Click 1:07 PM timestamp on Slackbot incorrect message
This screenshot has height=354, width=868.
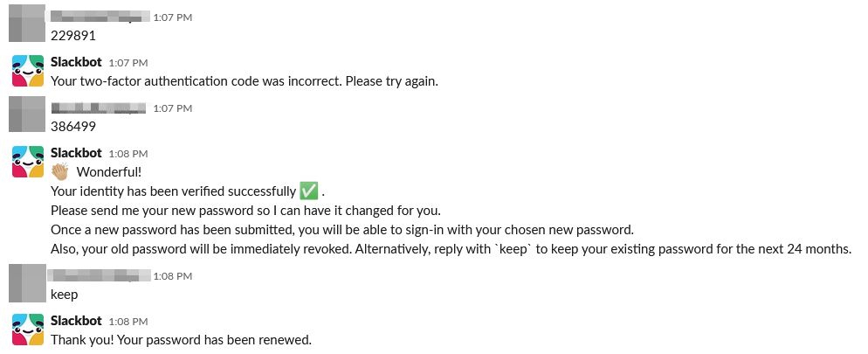pyautogui.click(x=128, y=63)
